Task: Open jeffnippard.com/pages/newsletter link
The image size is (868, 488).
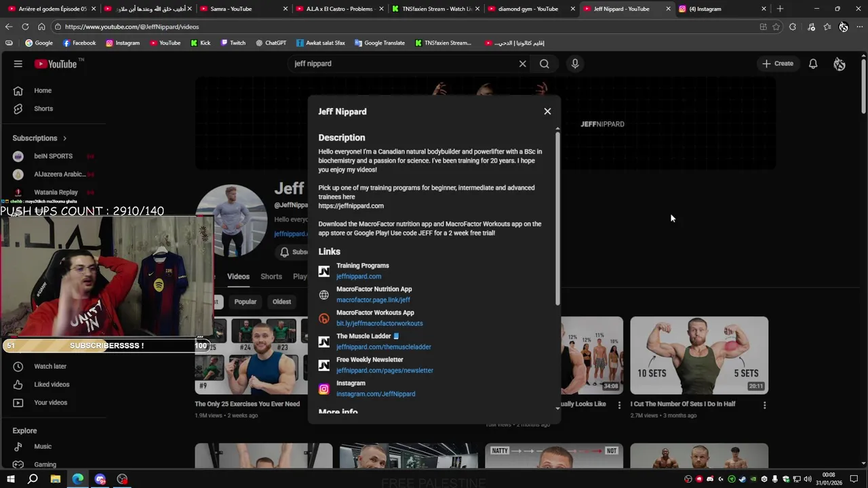Action: pyautogui.click(x=384, y=371)
